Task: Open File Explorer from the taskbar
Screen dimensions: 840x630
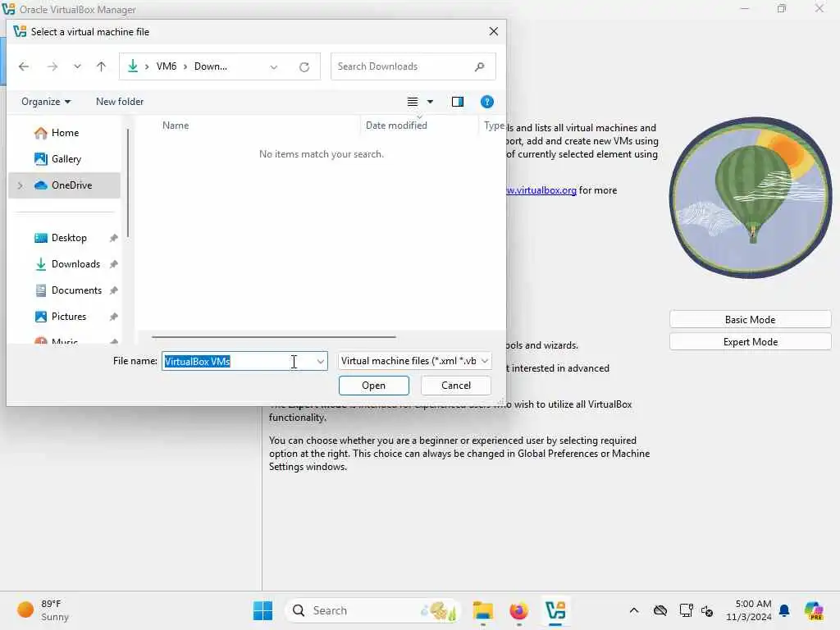Action: pyautogui.click(x=482, y=610)
